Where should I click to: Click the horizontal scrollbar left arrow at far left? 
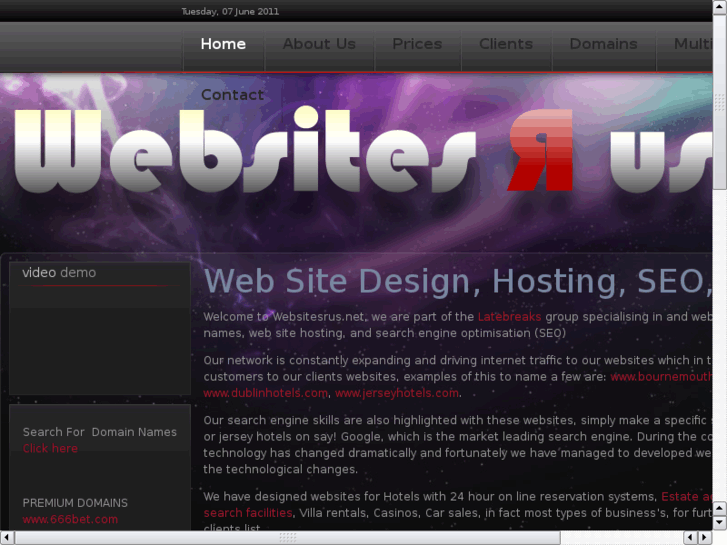tap(6, 538)
